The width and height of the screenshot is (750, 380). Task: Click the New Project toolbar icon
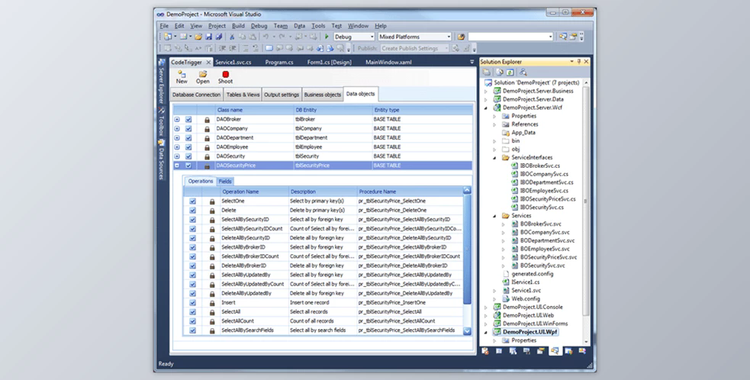pyautogui.click(x=168, y=37)
